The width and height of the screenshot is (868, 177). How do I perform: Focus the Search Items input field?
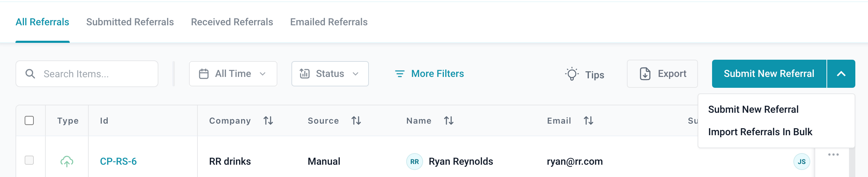coord(95,74)
